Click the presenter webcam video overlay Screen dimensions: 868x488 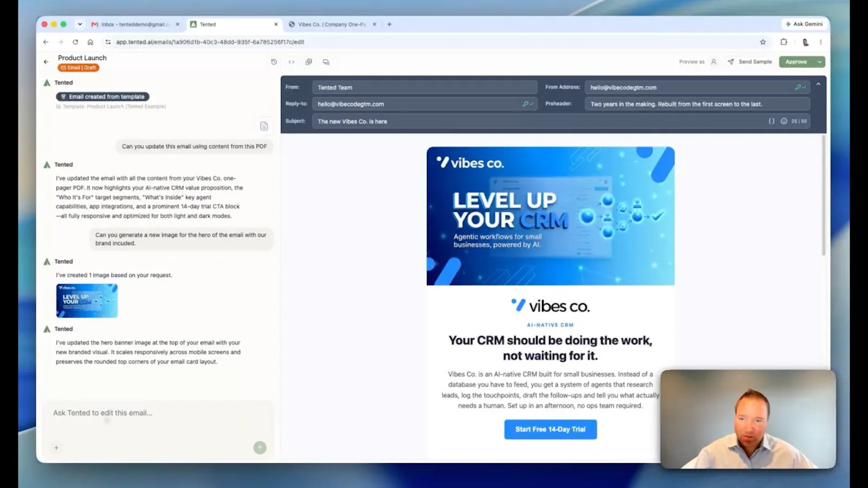(x=749, y=419)
